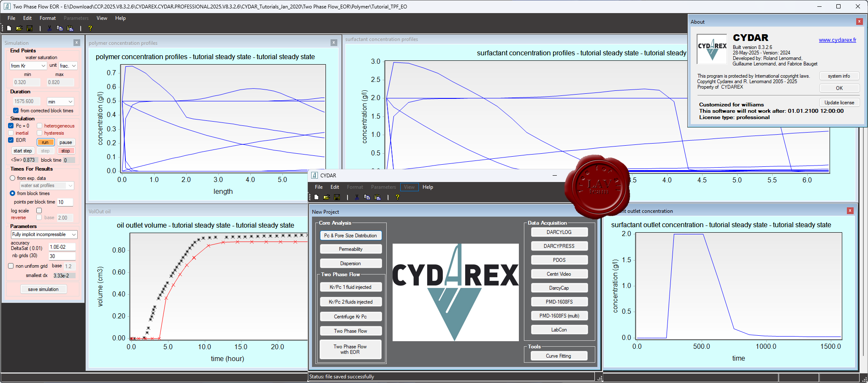Click the save simulation button
Viewport: 868px width, 383px height.
[43, 289]
